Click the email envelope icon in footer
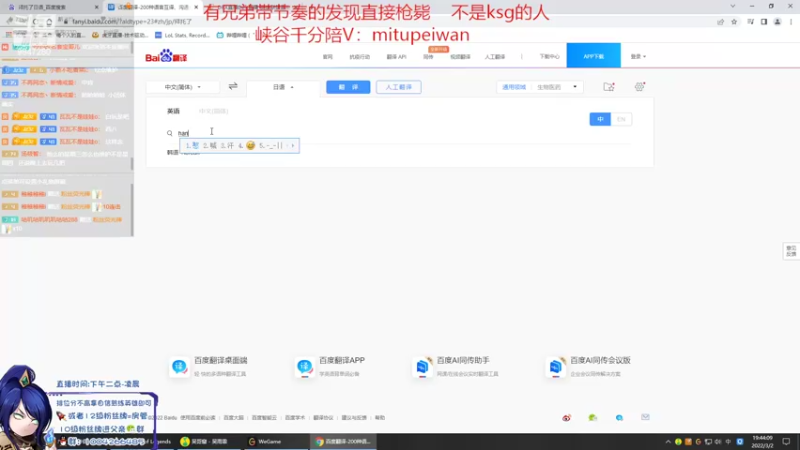The image size is (800, 450). click(645, 417)
